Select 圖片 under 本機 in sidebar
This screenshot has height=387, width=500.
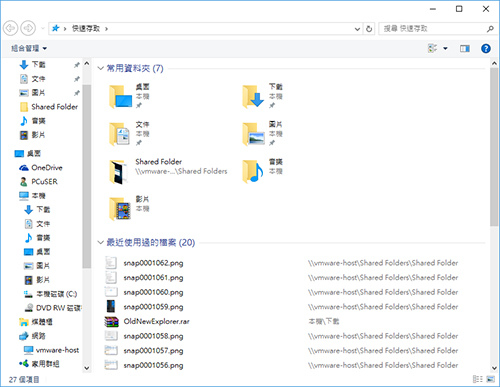37,266
